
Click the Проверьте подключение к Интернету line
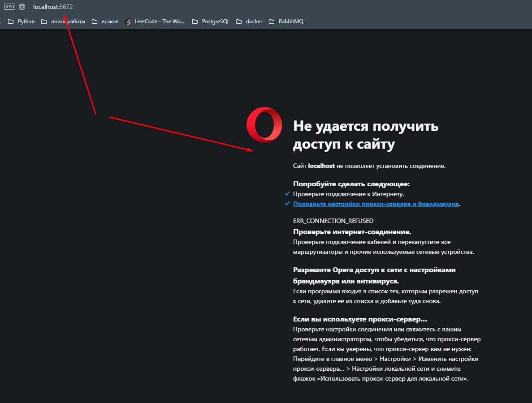348,194
